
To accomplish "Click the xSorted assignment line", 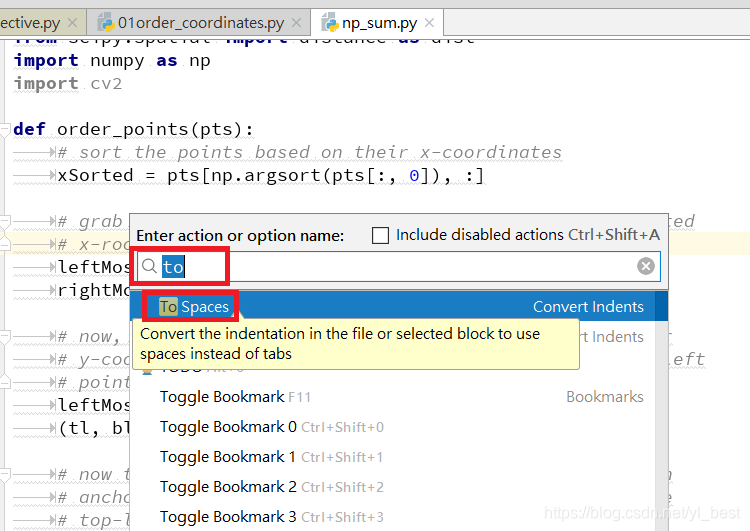I will coord(271,176).
